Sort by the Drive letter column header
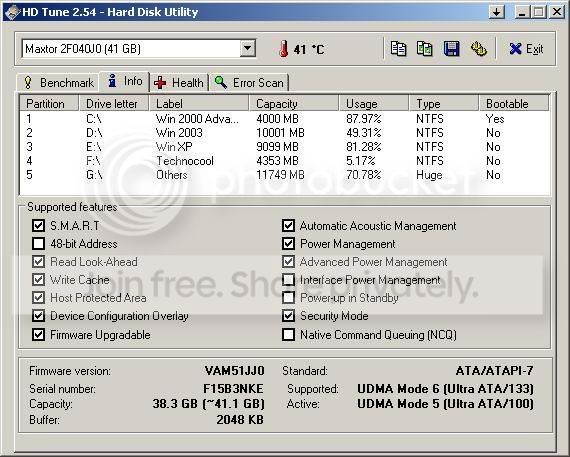 [x=114, y=104]
